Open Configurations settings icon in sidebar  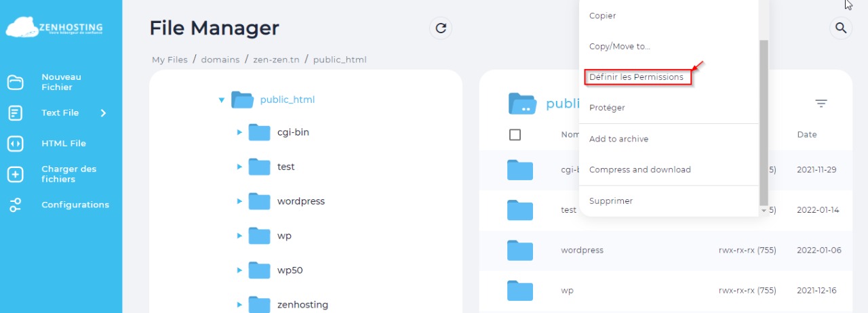click(x=15, y=205)
